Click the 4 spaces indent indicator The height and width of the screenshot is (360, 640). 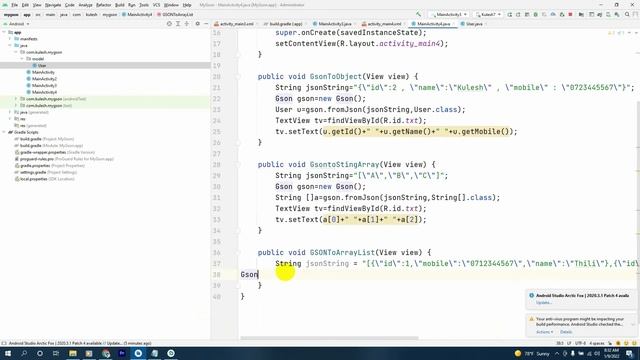tap(597, 343)
